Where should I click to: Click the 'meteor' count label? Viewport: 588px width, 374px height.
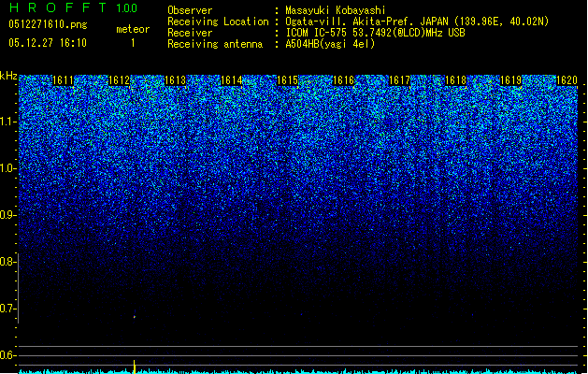tap(133, 29)
